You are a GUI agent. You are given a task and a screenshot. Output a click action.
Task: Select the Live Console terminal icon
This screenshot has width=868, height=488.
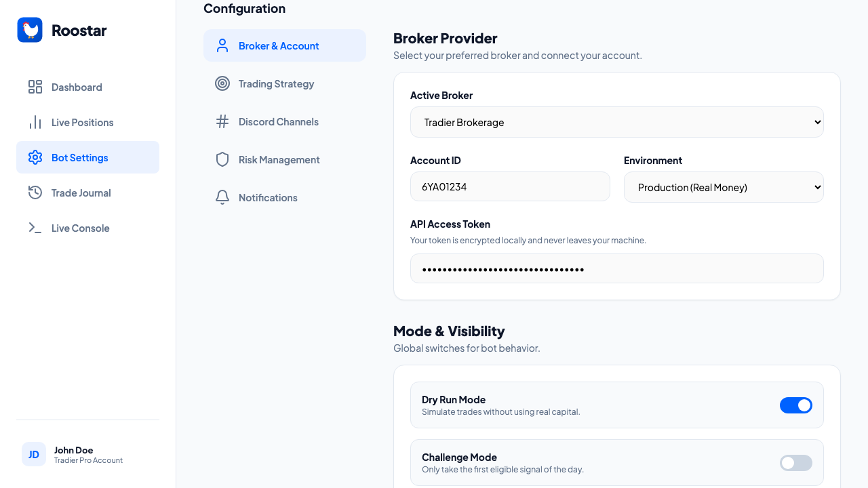point(35,228)
